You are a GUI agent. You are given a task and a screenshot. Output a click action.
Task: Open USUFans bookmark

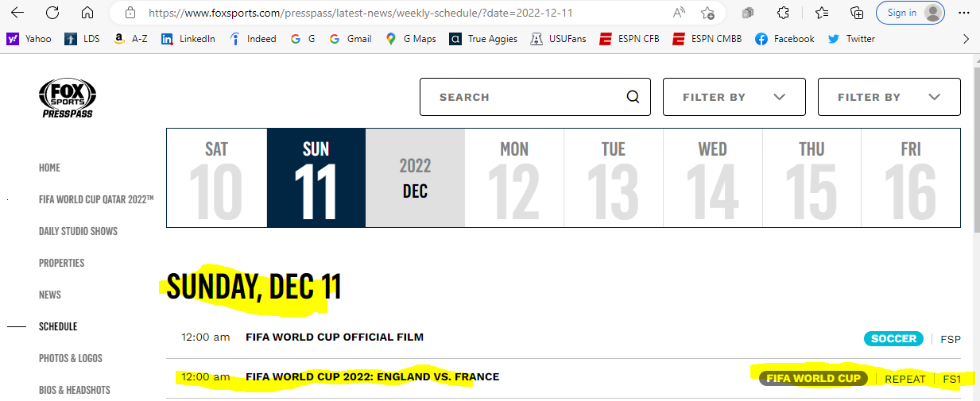(x=558, y=39)
